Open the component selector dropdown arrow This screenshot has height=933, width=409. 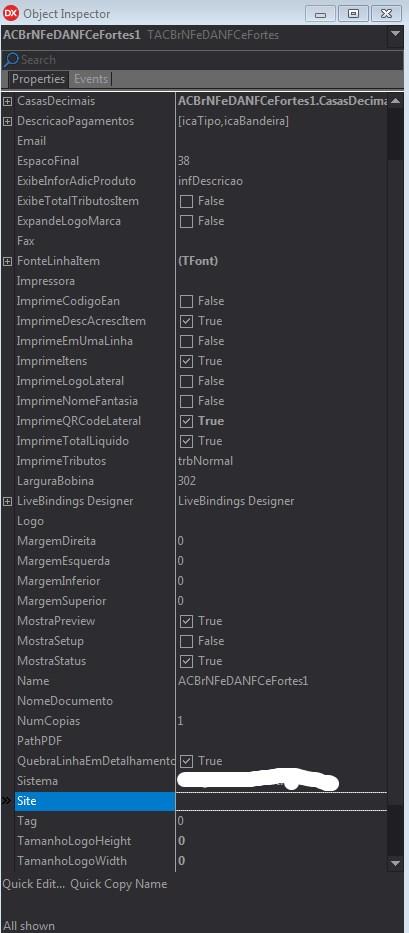pos(395,35)
